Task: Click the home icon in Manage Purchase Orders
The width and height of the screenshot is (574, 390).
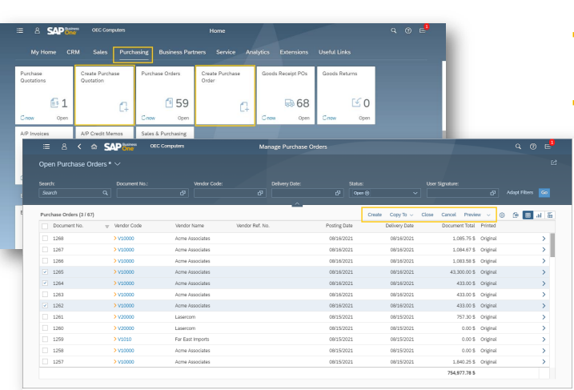Action: 94,146
